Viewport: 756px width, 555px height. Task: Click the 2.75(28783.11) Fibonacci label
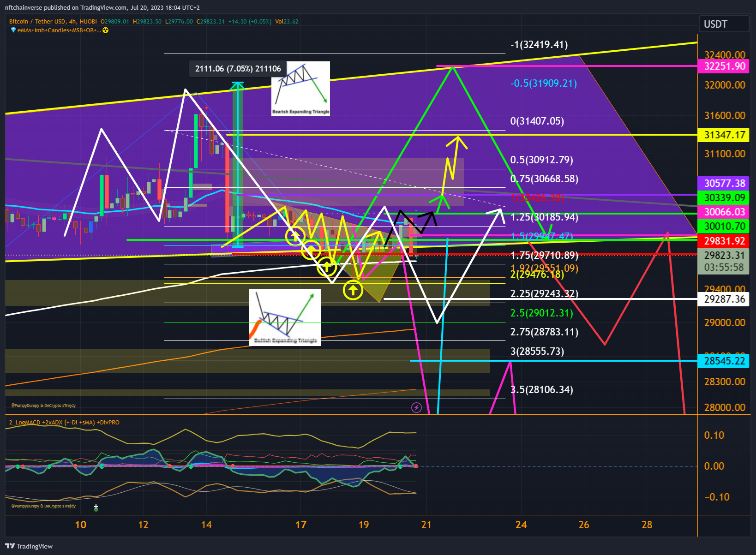point(544,332)
